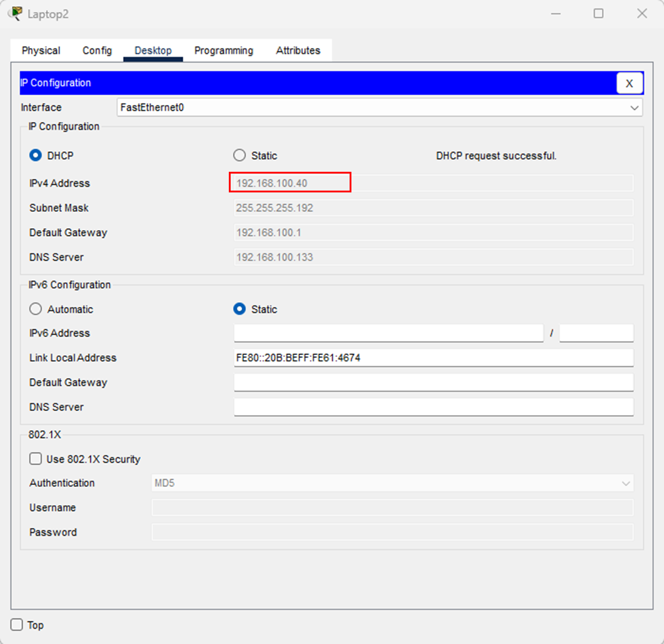Select the DHCP radio button
The height and width of the screenshot is (644, 664).
coord(36,155)
